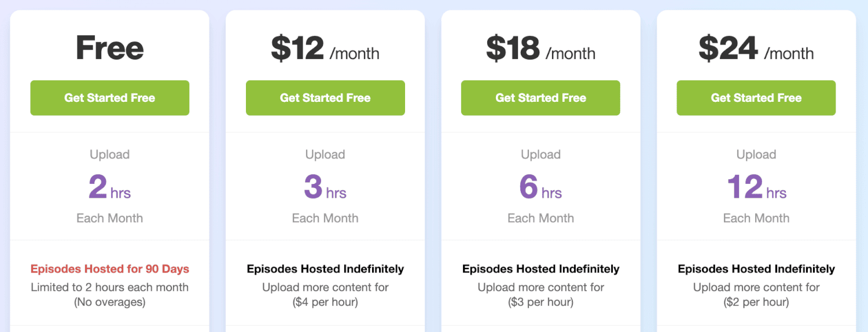This screenshot has width=868, height=332.
Task: Click Get Started Free under $12 plan
Action: [x=325, y=98]
